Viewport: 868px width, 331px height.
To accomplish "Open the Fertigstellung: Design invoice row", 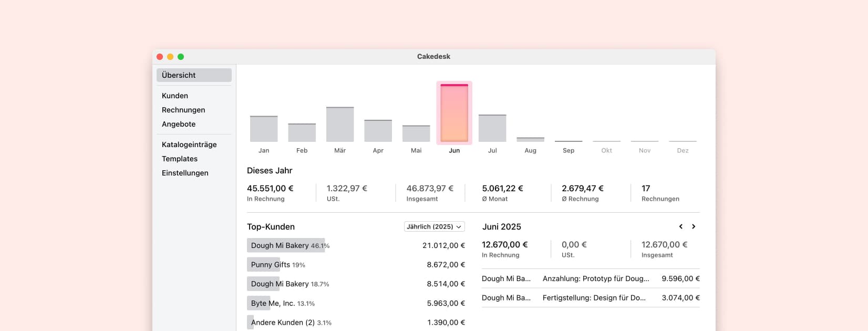I will click(591, 297).
